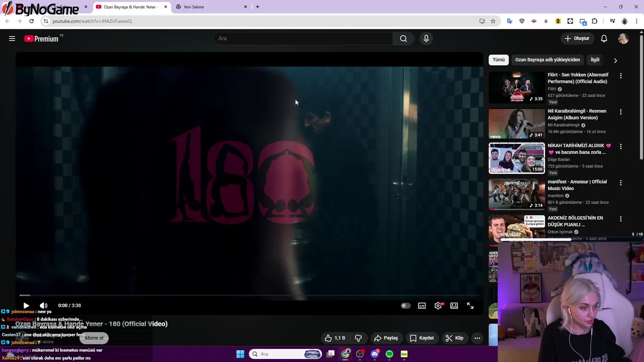Open OBS from the taskbar
Viewport: 644px width, 362px height.
point(360,354)
